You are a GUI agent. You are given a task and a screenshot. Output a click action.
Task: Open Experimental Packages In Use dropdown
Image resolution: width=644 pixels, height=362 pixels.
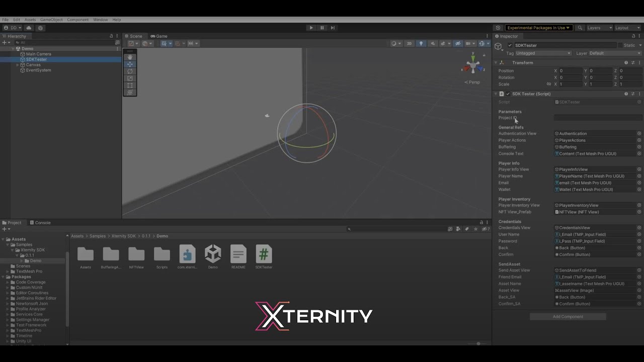click(x=538, y=28)
